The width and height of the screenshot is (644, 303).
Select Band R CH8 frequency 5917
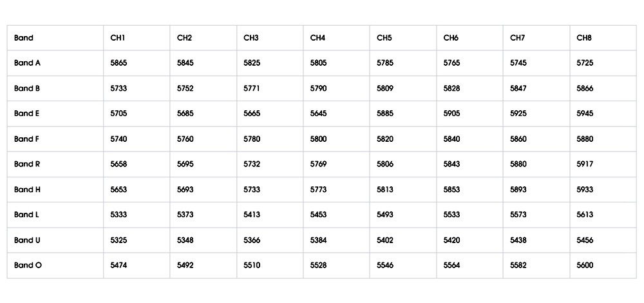pos(585,164)
